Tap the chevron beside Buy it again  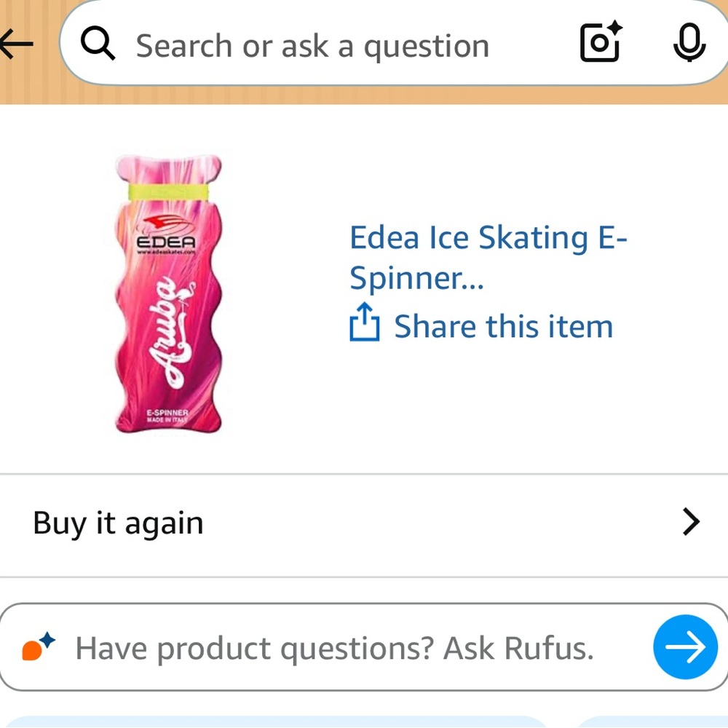pyautogui.click(x=690, y=521)
